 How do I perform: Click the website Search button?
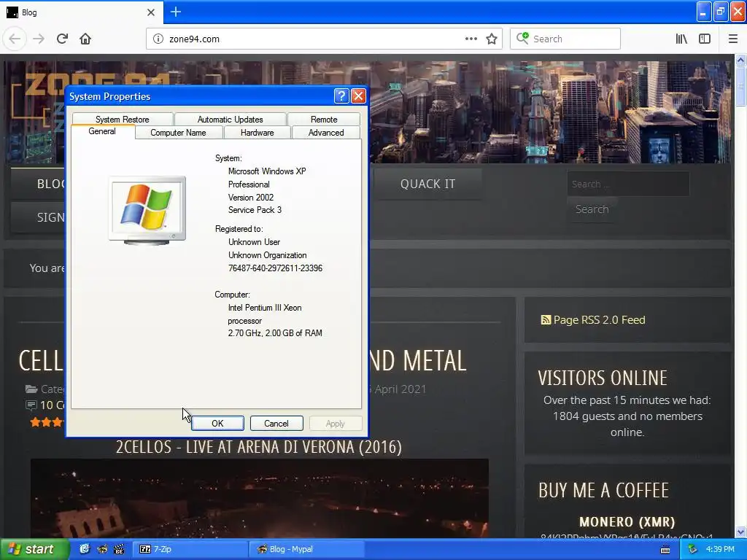tap(592, 209)
